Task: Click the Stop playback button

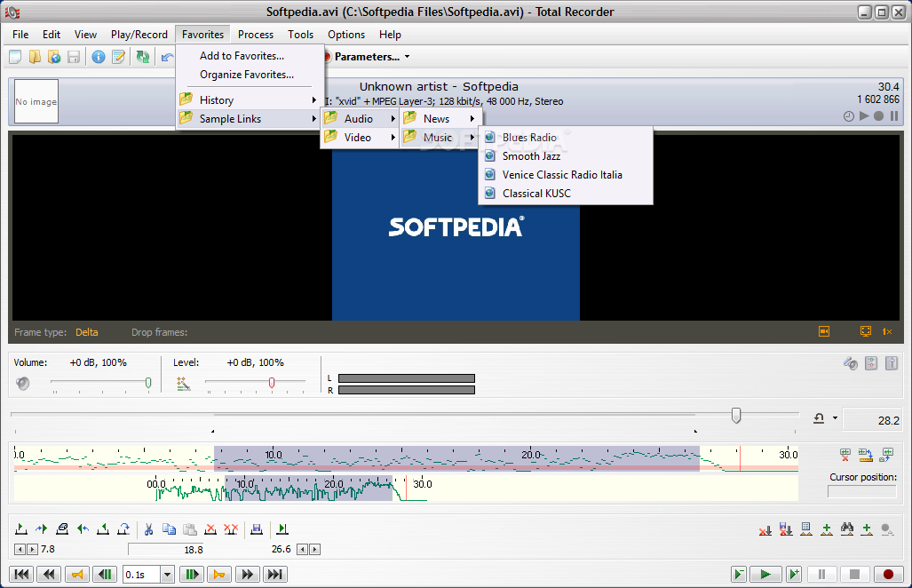Action: pos(854,575)
